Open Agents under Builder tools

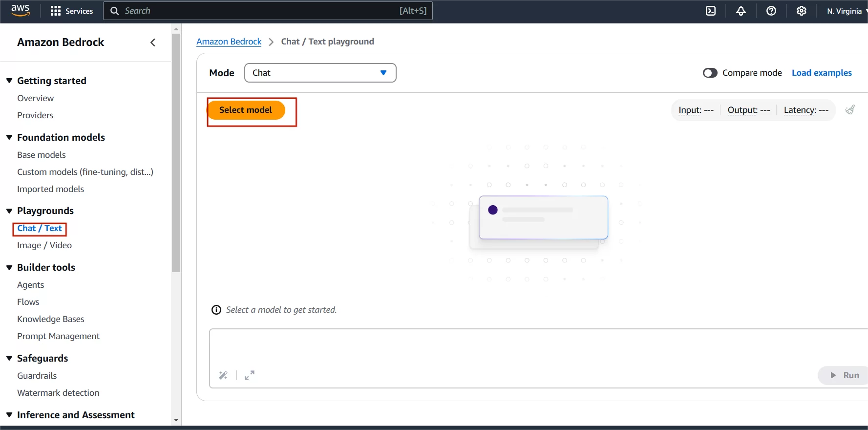click(31, 285)
